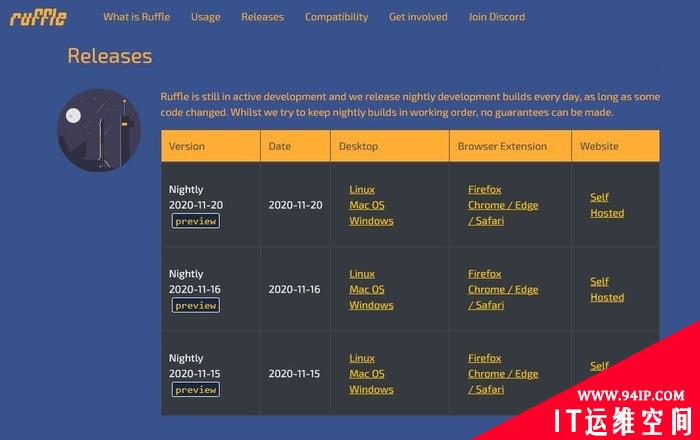Click Join Discord in the header
The image size is (700, 440).
(496, 17)
